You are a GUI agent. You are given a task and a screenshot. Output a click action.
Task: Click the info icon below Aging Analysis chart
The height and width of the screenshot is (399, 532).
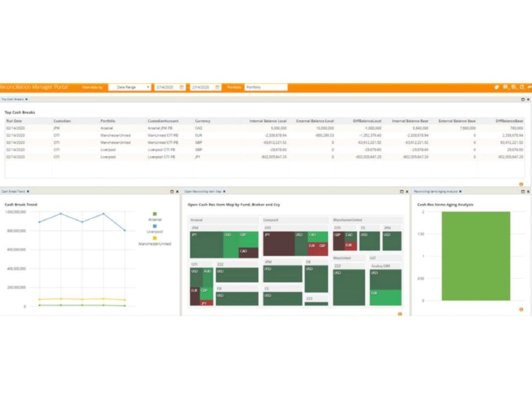tap(521, 309)
